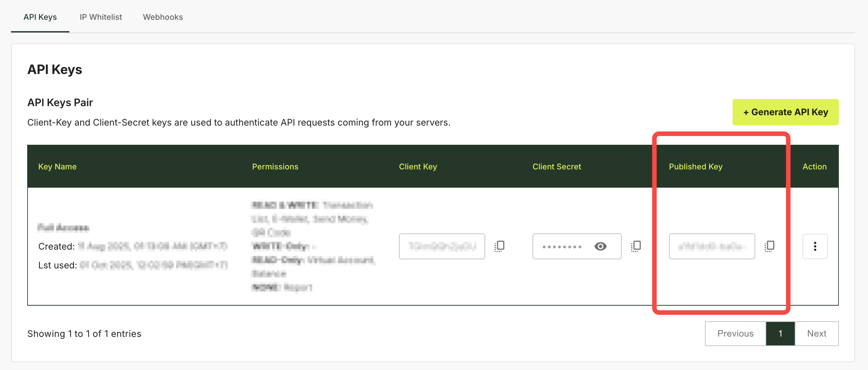
Task: Go to the Next page
Action: 816,333
